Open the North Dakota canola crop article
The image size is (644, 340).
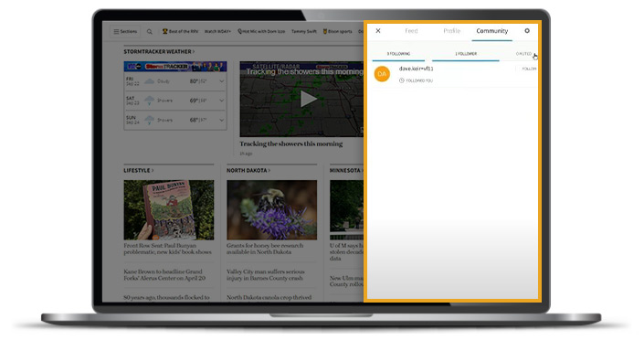[x=269, y=297]
